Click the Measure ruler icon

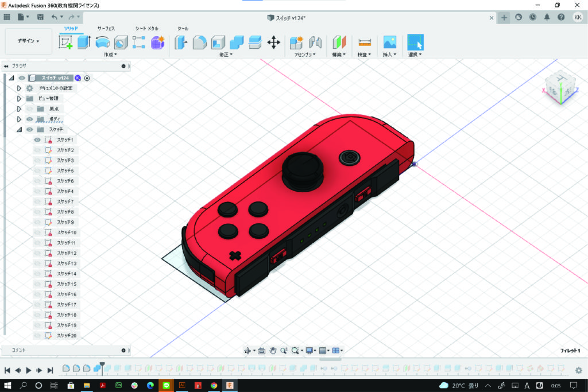coord(365,42)
